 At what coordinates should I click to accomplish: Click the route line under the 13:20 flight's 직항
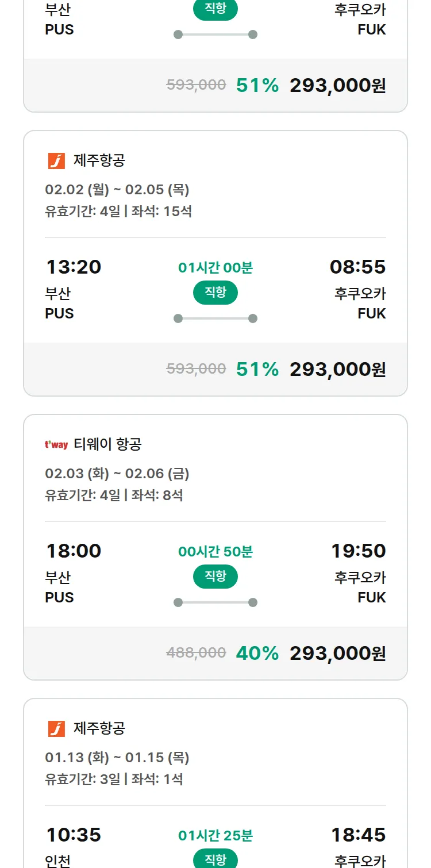pos(215,318)
